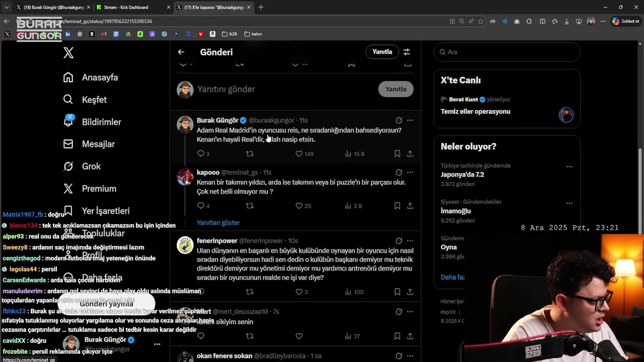Click Yanıtları göster under kapooo's tweet
This screenshot has height=362, width=644.
[x=218, y=223]
